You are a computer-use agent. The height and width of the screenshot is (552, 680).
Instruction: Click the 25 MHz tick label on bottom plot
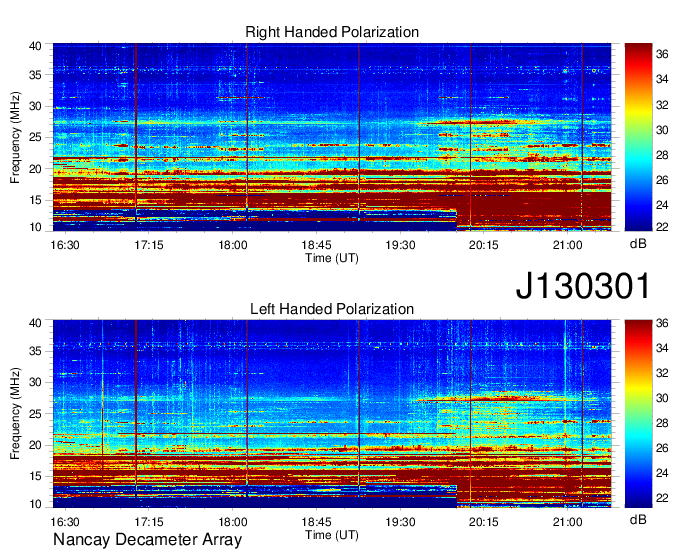[x=35, y=414]
